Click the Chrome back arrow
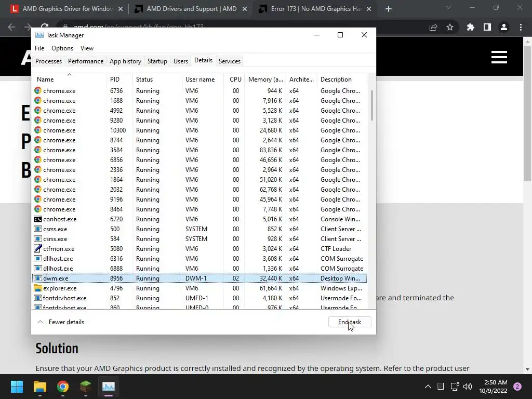532x399 pixels. click(11, 27)
